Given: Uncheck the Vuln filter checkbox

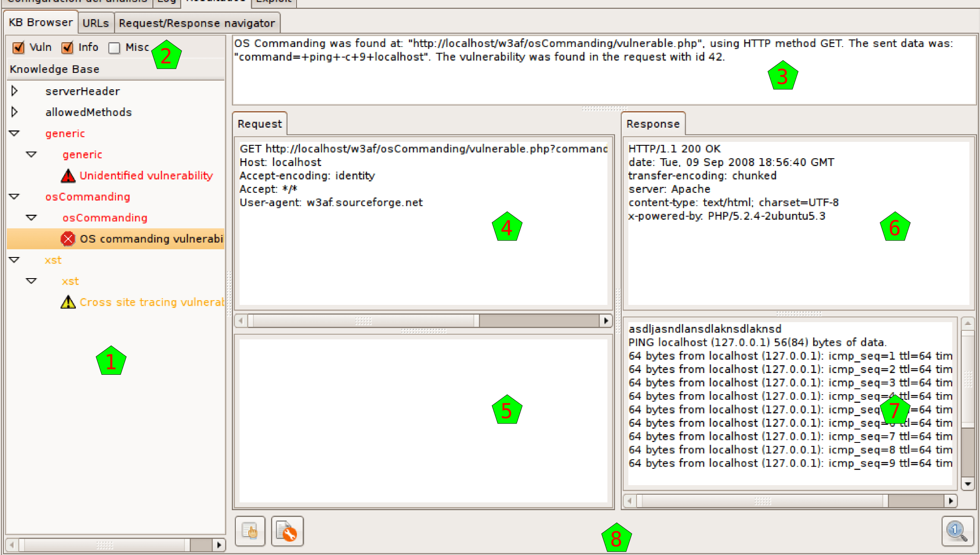Looking at the screenshot, I should (x=19, y=47).
